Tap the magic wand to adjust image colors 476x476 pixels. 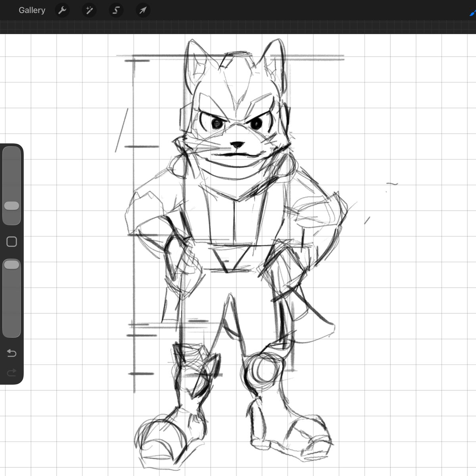tap(89, 10)
